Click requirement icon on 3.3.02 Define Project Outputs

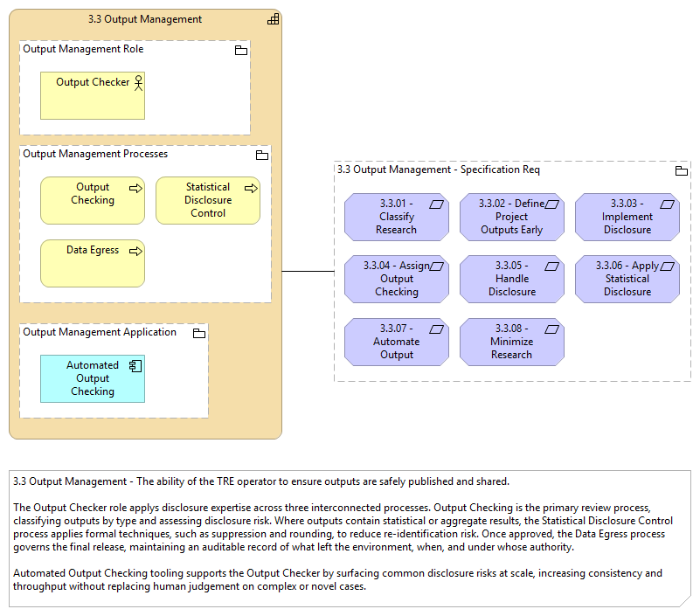click(551, 204)
